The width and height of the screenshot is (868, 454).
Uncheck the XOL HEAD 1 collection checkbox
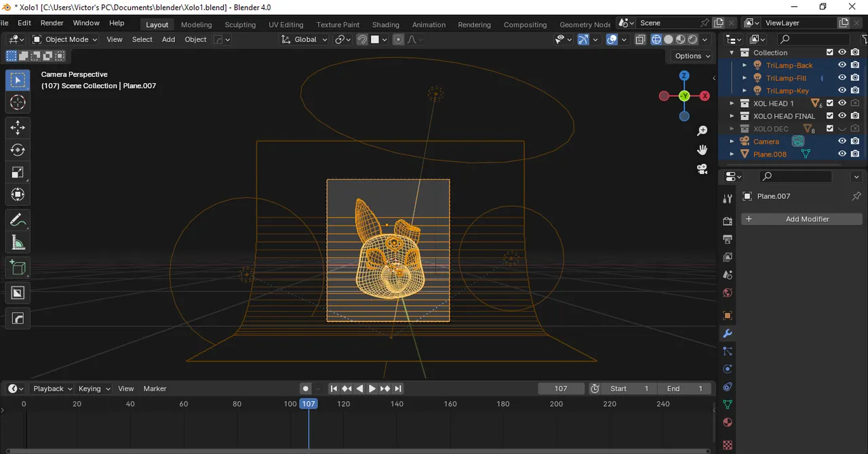coord(829,103)
